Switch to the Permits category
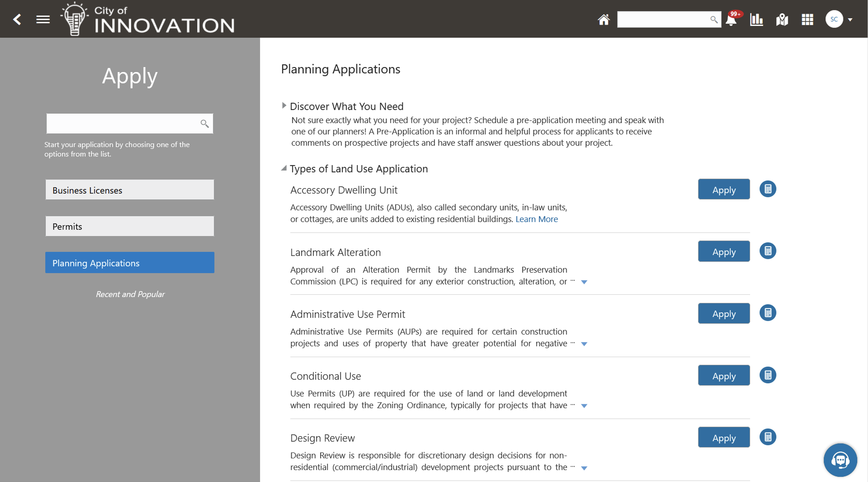 point(129,226)
